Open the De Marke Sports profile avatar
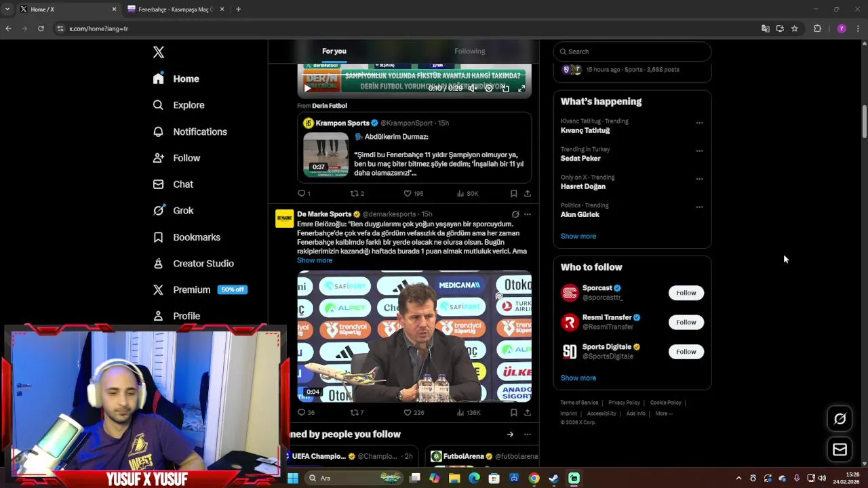This screenshot has width=868, height=488. click(x=284, y=218)
